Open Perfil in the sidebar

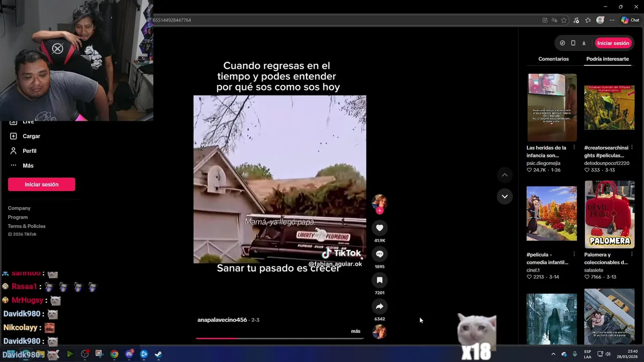29,151
